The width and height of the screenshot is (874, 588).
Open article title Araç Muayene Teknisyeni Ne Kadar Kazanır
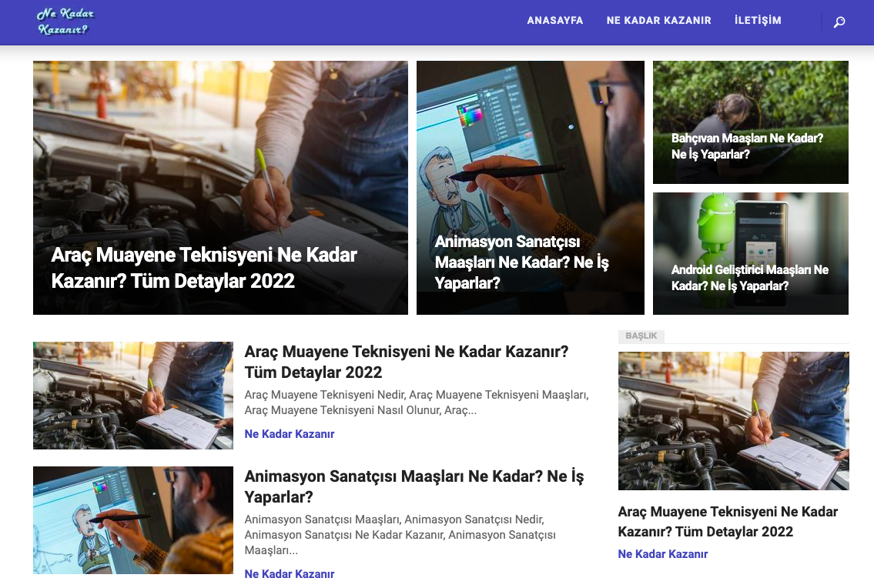click(407, 362)
